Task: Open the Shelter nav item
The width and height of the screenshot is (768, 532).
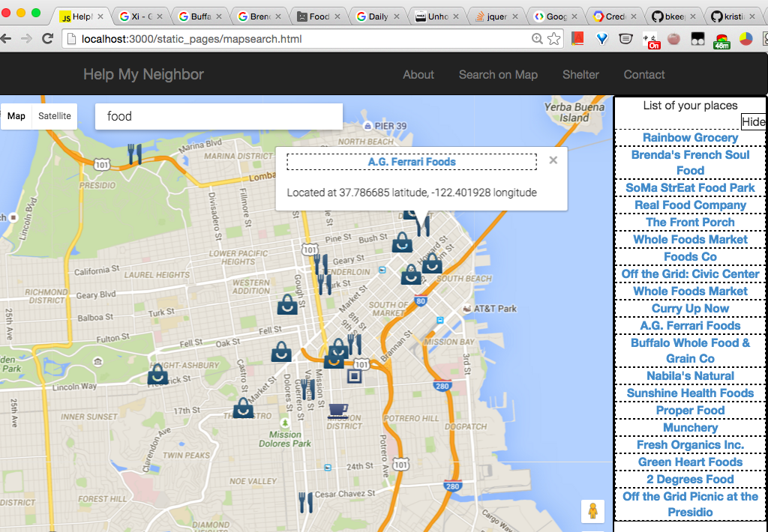Action: tap(580, 74)
